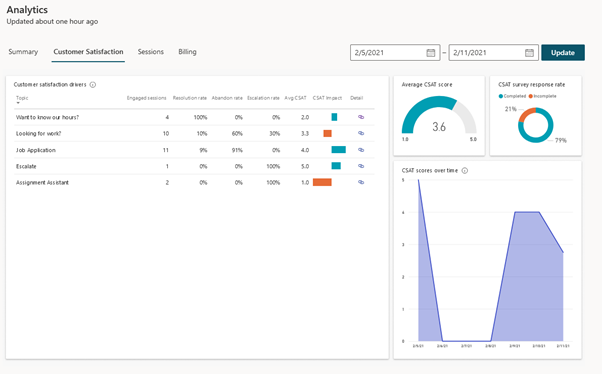Open detail link for Assignment Assistant topic
This screenshot has width=602, height=374.
click(x=361, y=182)
